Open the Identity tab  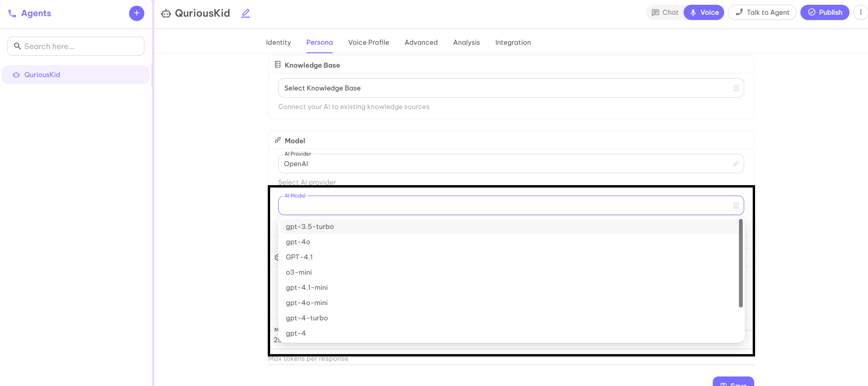278,42
